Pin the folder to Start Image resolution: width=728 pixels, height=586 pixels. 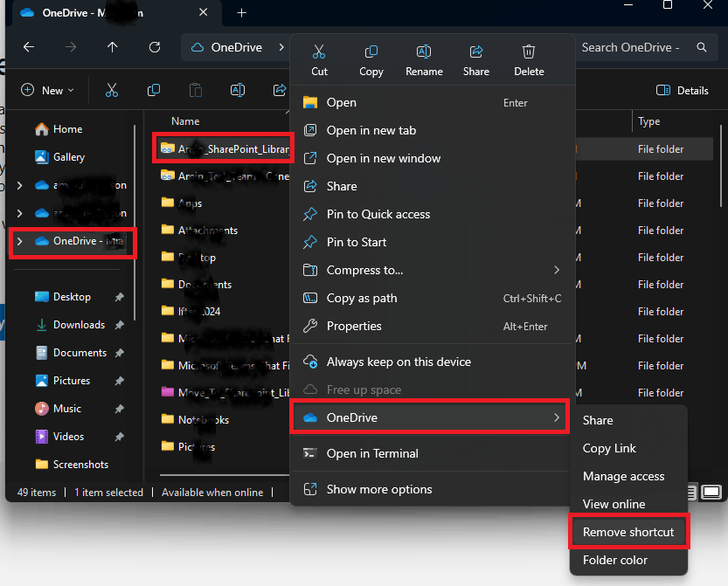coord(365,242)
